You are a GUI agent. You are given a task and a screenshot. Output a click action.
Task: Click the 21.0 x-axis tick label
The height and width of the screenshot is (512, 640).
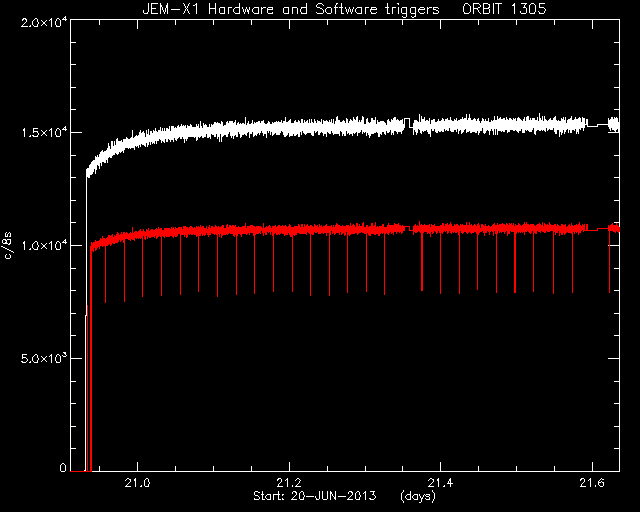click(138, 483)
